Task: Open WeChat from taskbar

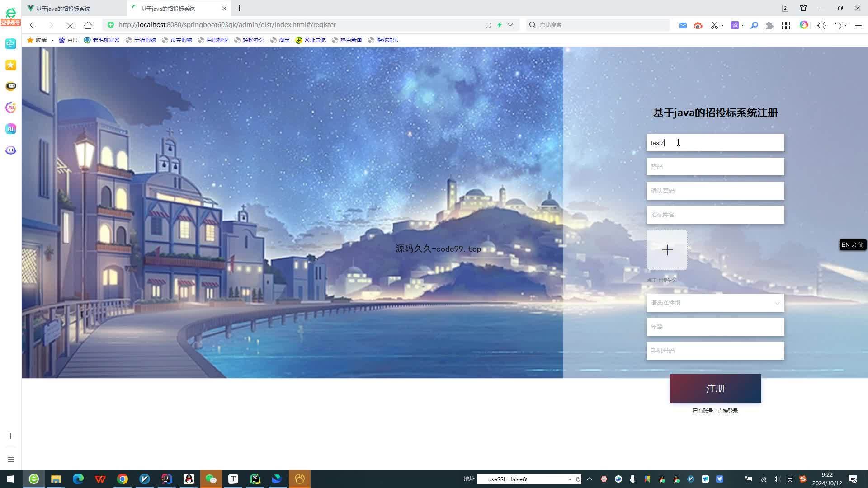Action: point(211,479)
